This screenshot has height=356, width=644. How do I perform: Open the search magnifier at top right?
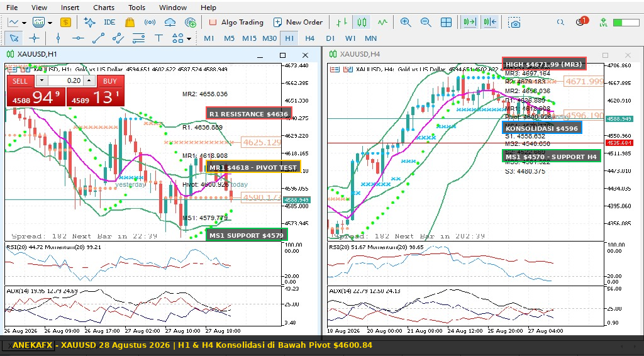[x=560, y=22]
